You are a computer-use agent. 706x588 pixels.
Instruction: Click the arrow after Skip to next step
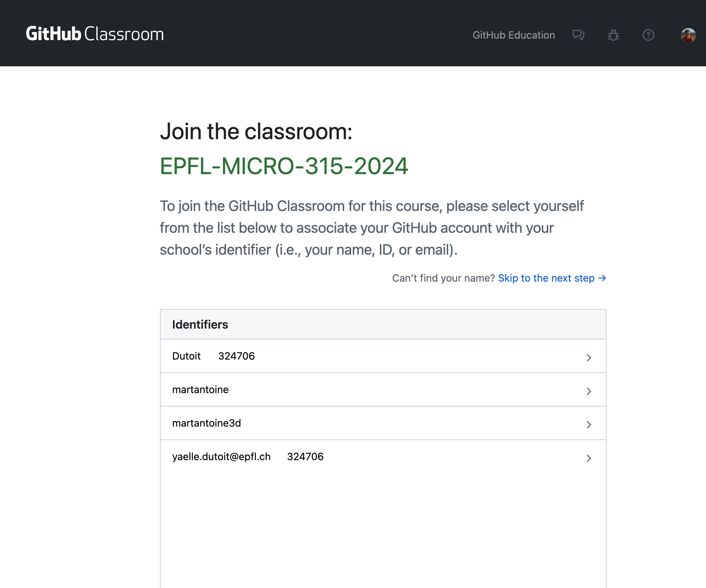point(602,278)
